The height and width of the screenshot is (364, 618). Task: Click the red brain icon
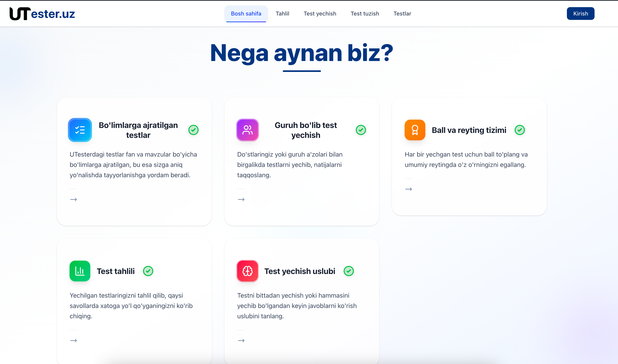247,271
